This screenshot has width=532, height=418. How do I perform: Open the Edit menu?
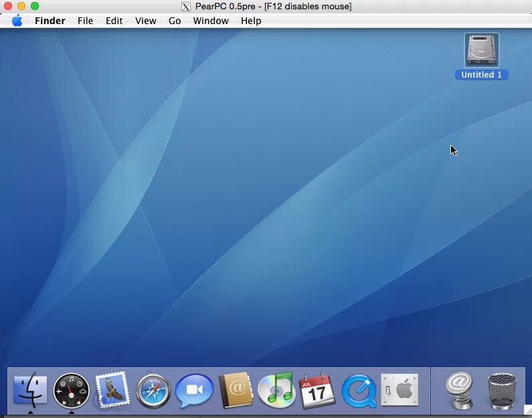(x=114, y=21)
